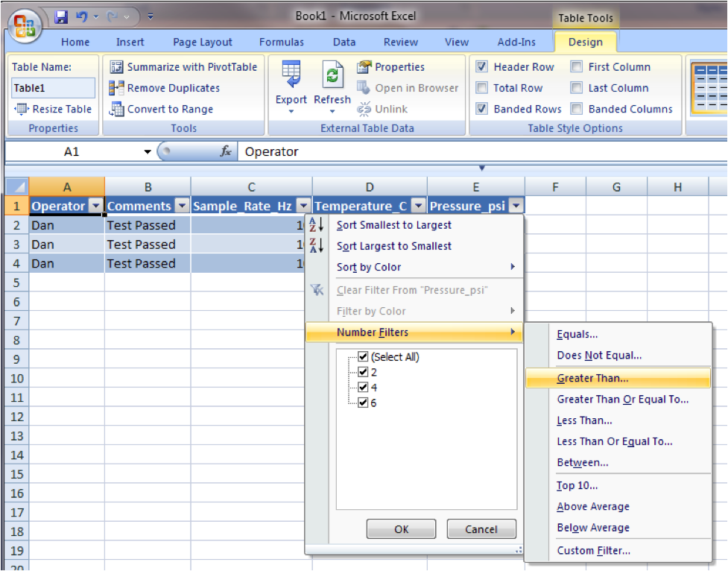Image resolution: width=728 pixels, height=571 pixels.
Task: Switch to the Formulas ribbon tab
Action: 282,42
